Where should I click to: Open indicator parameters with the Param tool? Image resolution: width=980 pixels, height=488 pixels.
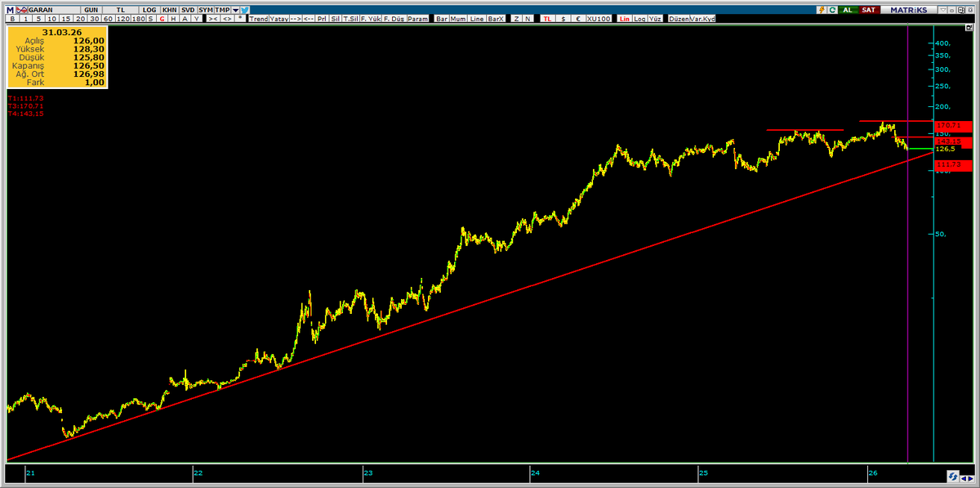click(x=416, y=17)
